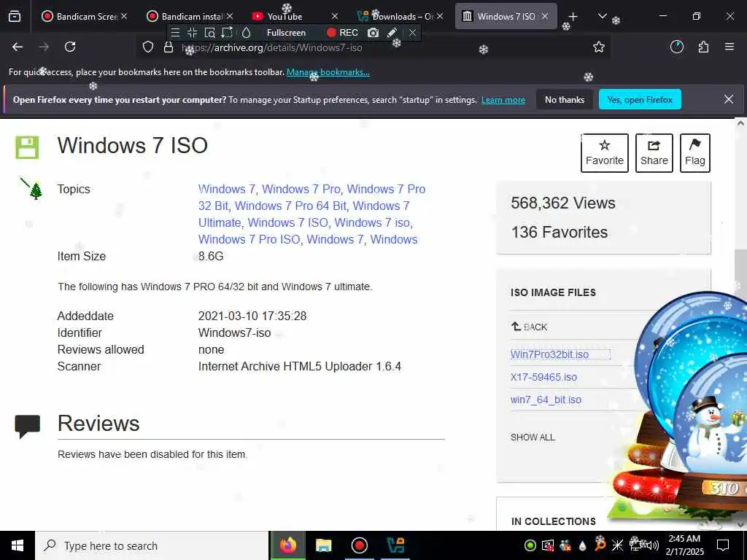Viewport: 747px width, 560px height.
Task: Activate the Bandicam pencil drawing tool
Action: coord(392,33)
